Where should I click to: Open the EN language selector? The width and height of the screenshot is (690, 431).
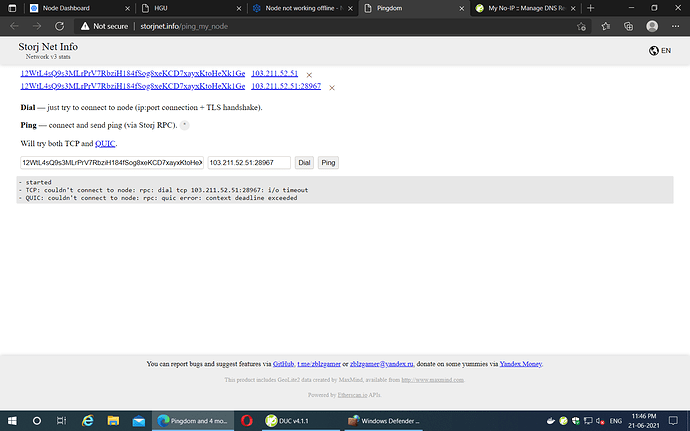659,50
